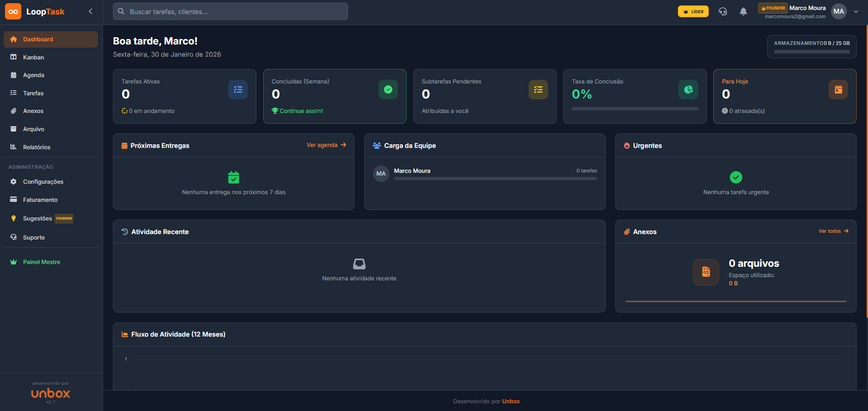Open the Tarefas section
Screen dimensions: 868x411
[x=33, y=93]
